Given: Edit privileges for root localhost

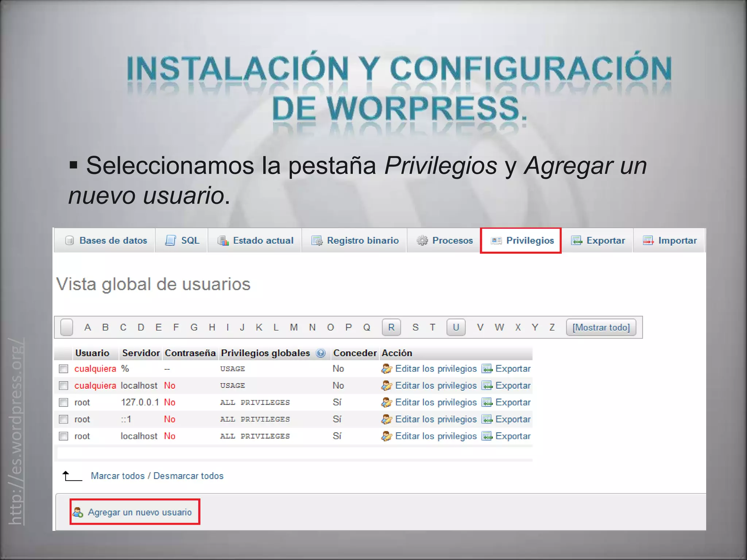Looking at the screenshot, I should [x=436, y=436].
